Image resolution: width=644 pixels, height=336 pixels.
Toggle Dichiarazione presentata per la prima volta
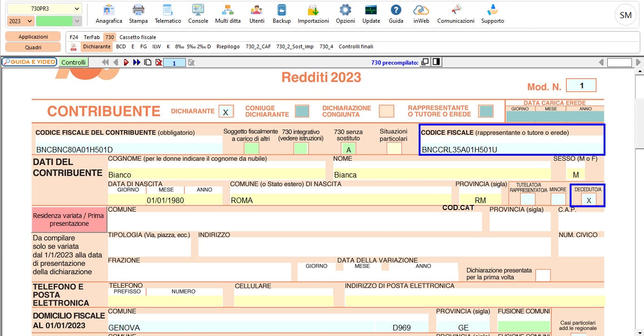pyautogui.click(x=543, y=275)
